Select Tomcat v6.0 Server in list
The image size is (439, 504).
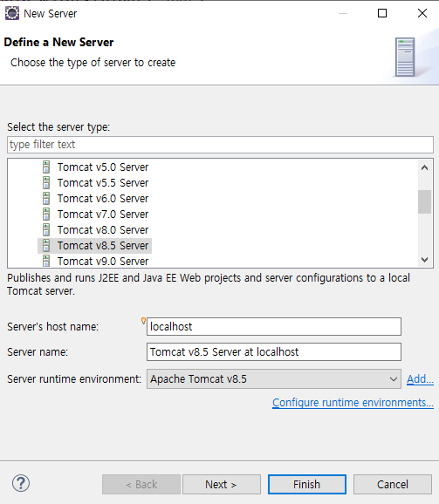(103, 199)
